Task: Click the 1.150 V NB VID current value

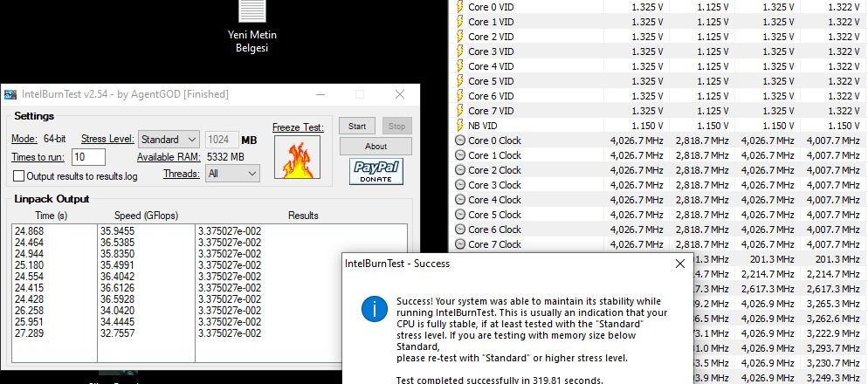Action: 647,126
